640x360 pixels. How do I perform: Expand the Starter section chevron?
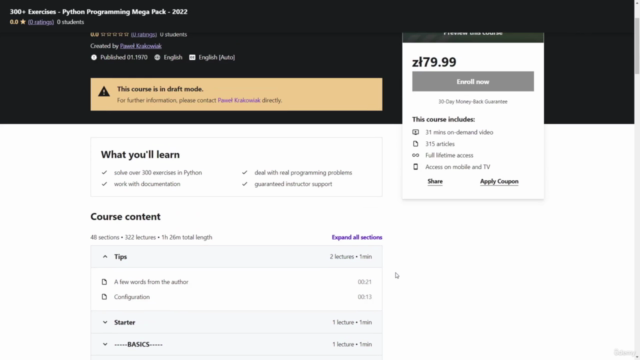click(x=105, y=322)
